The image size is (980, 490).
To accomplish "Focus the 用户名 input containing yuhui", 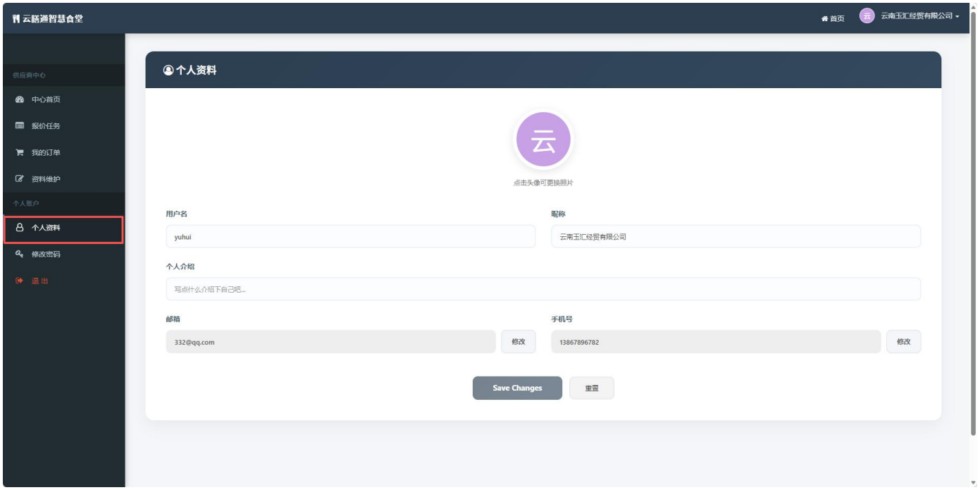I will [350, 237].
